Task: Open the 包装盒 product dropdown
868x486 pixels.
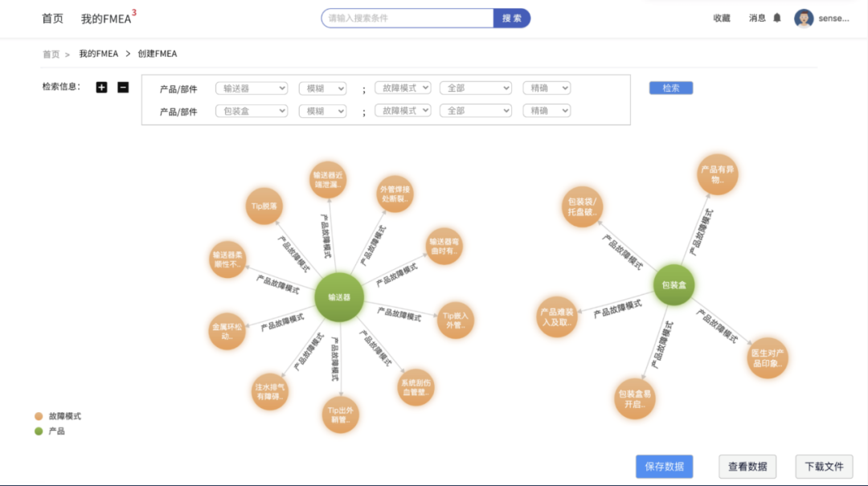Action: [252, 111]
